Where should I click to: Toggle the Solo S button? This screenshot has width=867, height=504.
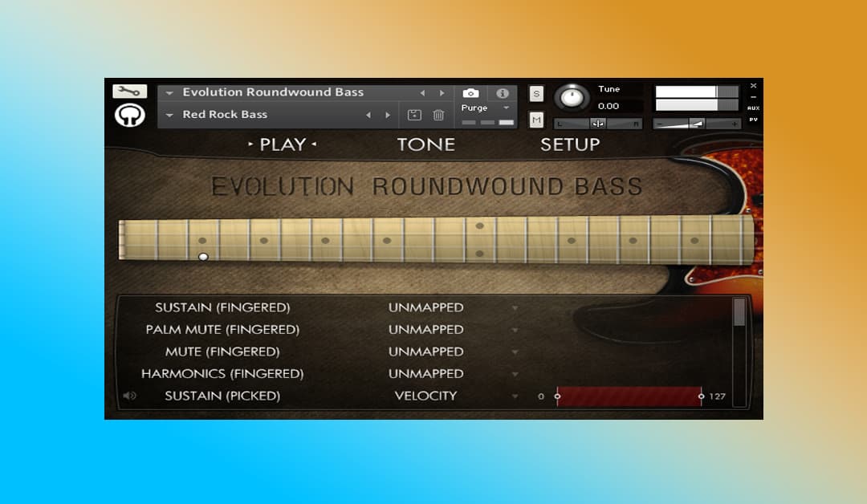click(535, 94)
